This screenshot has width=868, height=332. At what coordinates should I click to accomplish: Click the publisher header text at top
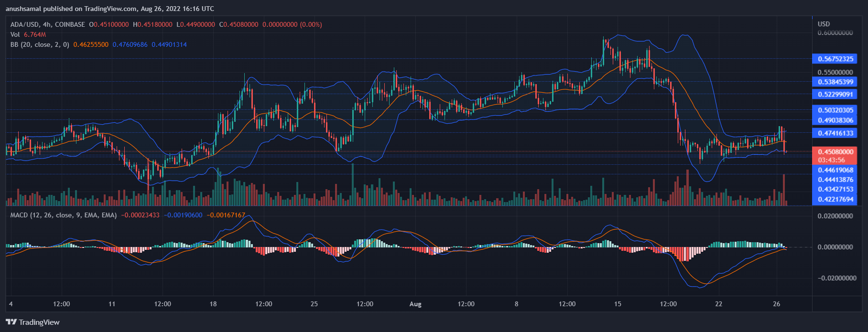pyautogui.click(x=110, y=9)
